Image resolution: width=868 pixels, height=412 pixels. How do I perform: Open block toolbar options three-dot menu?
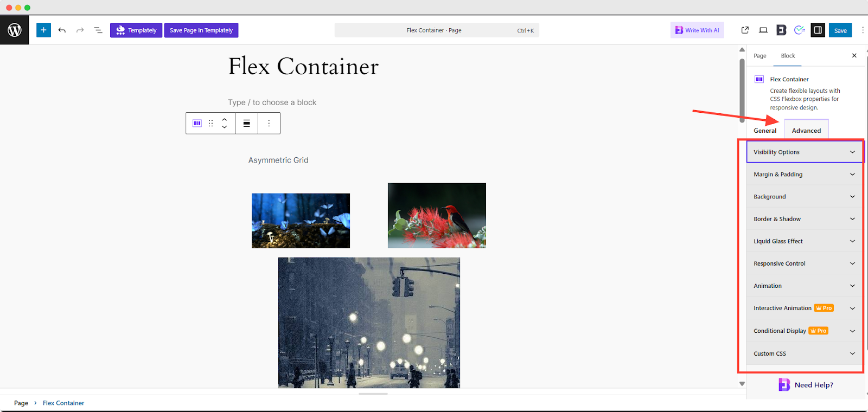coord(269,123)
